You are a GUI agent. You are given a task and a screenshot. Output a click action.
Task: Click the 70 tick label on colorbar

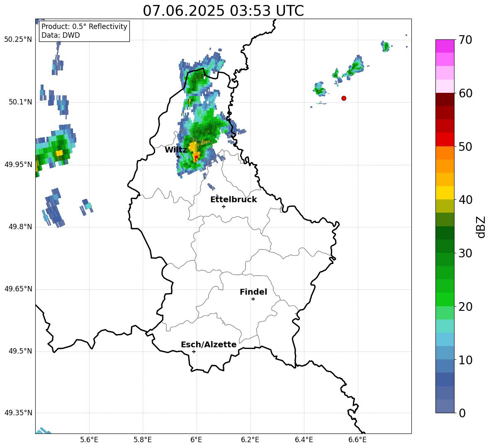click(x=465, y=40)
